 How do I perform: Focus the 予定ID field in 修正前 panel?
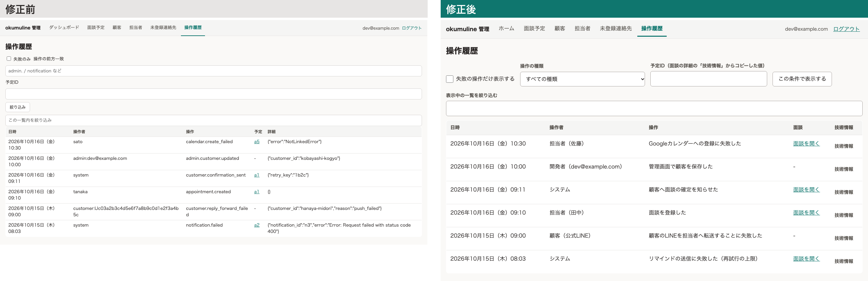(x=213, y=94)
